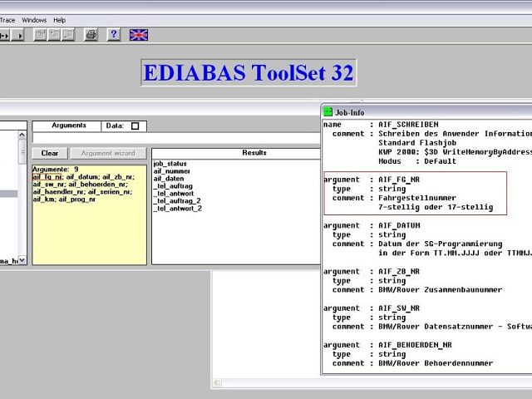The width and height of the screenshot is (532, 399).
Task: Click the Results column header
Action: 236,153
